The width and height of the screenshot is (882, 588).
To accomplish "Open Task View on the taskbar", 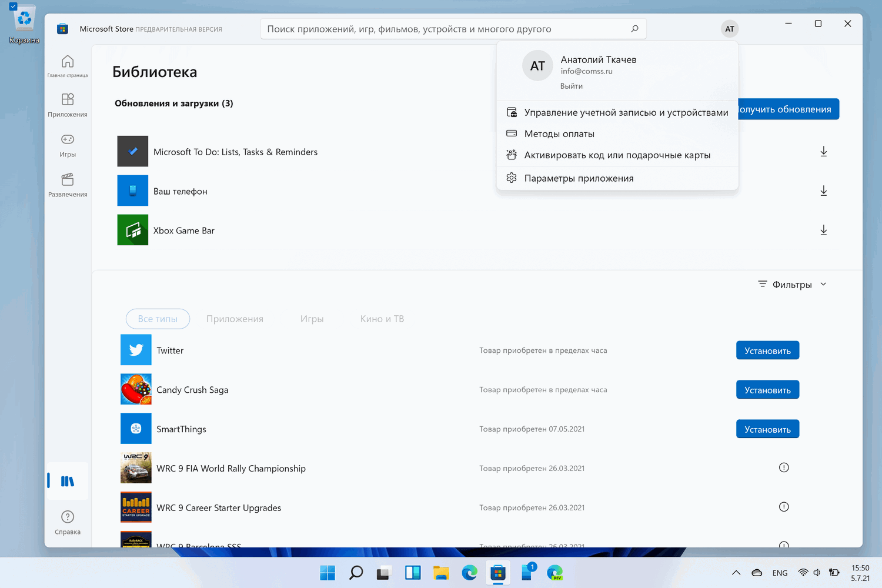I will tap(384, 573).
